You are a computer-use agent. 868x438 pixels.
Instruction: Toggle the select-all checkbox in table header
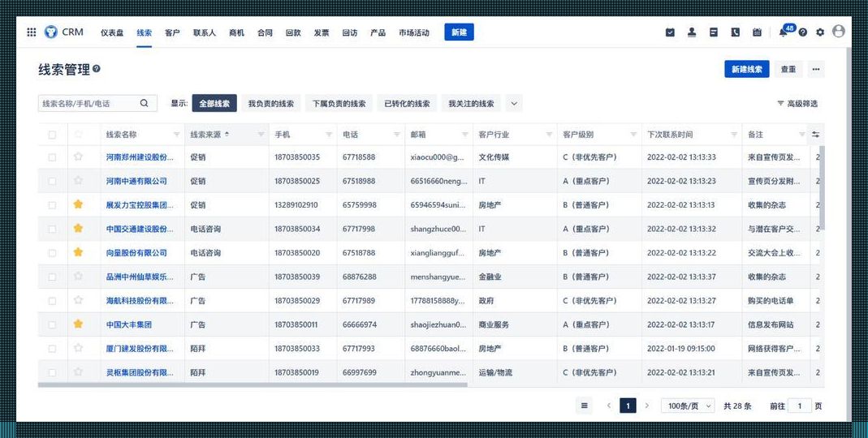52,135
